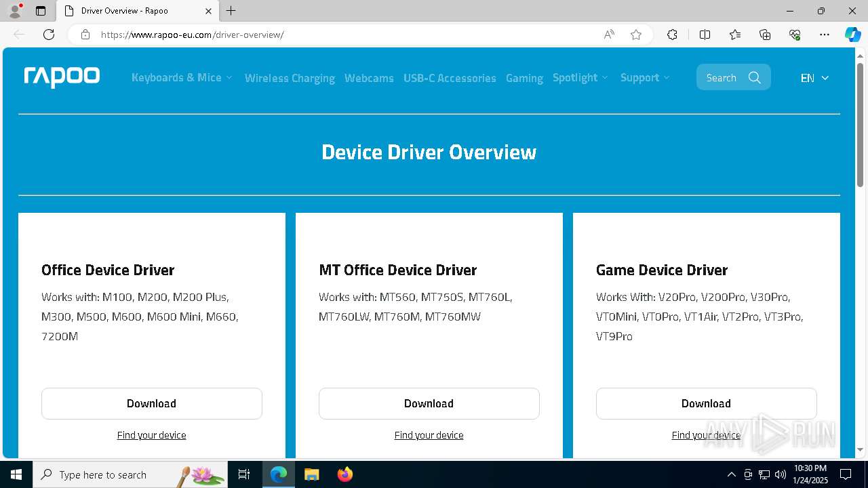Screen dimensions: 868x488
Task: Open the Favorites list
Action: pos(735,35)
